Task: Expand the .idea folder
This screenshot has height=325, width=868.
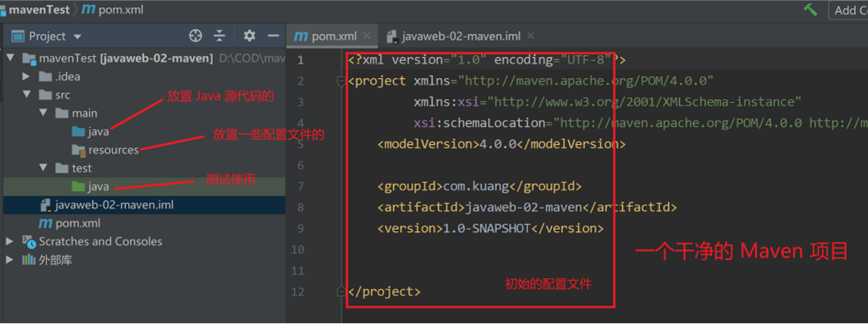Action: (26, 76)
